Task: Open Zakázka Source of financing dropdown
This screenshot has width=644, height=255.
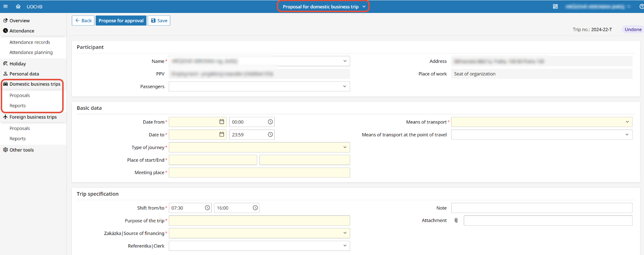Action: pyautogui.click(x=345, y=233)
